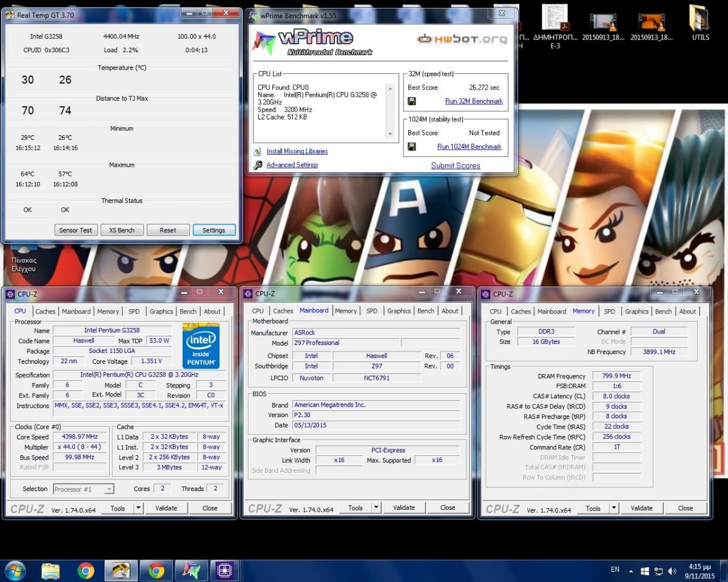Show hidden system tray icons arrow
This screenshot has width=728, height=582.
pos(631,571)
